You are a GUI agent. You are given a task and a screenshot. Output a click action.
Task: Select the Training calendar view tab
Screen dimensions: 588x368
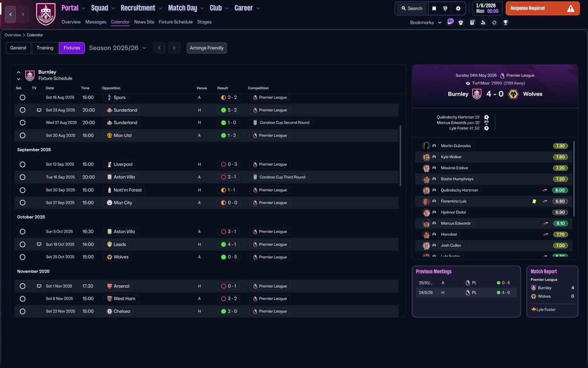pyautogui.click(x=45, y=48)
